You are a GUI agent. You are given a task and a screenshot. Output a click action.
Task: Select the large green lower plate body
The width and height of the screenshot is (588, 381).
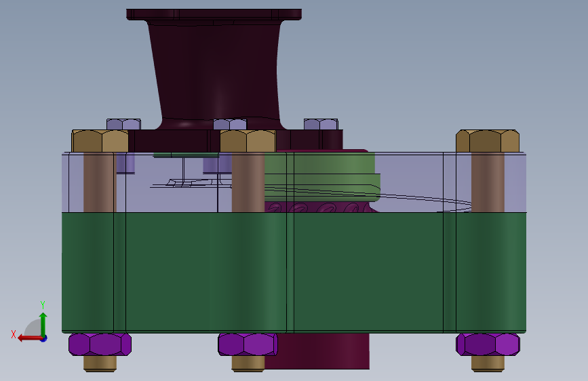[294, 273]
